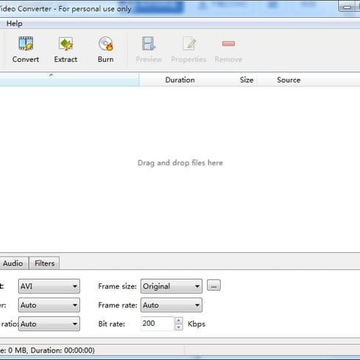The image size is (360, 360).
Task: Click the ellipsis button beside Frame size
Action: (x=214, y=286)
